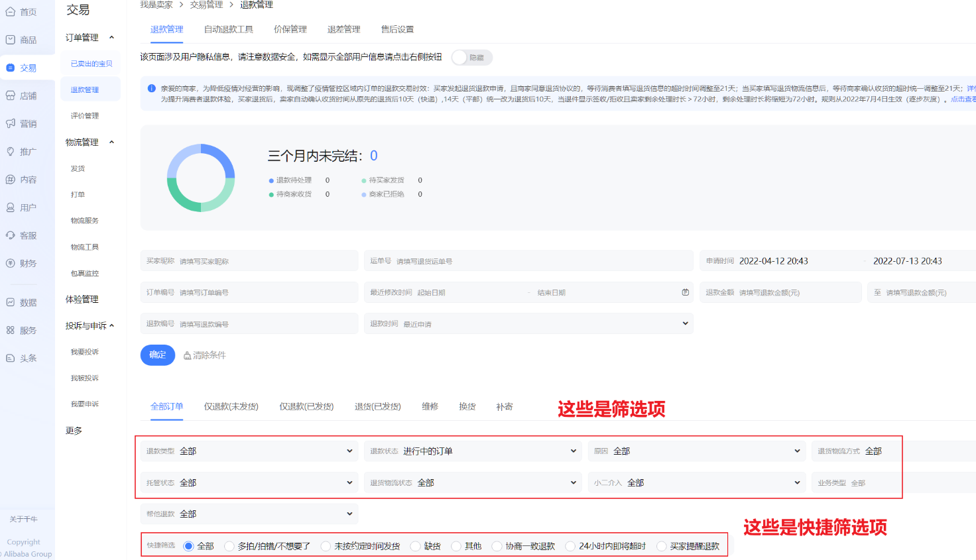Image resolution: width=976 pixels, height=560 pixels.
Task: Select the 其他 radio option
Action: coord(456,546)
